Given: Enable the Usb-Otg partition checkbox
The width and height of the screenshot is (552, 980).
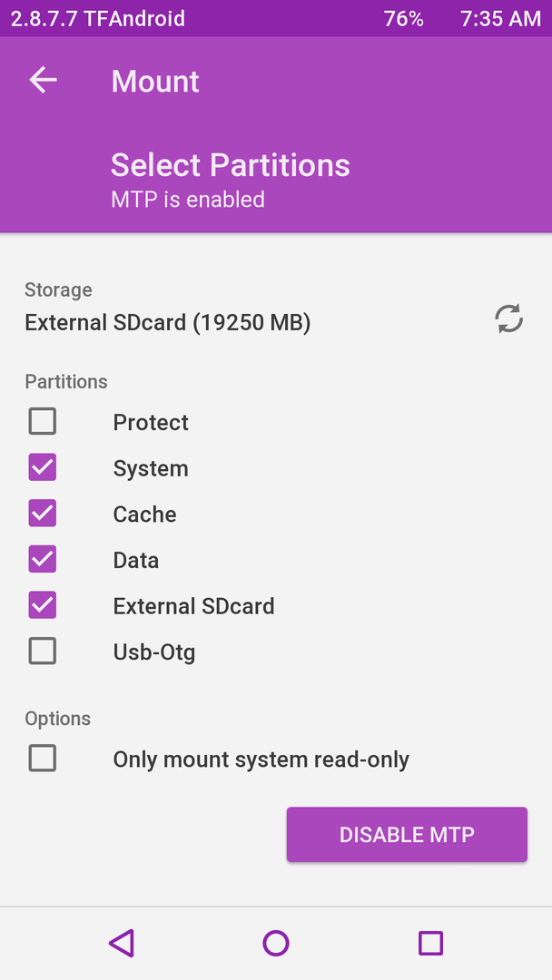Looking at the screenshot, I should pos(43,652).
